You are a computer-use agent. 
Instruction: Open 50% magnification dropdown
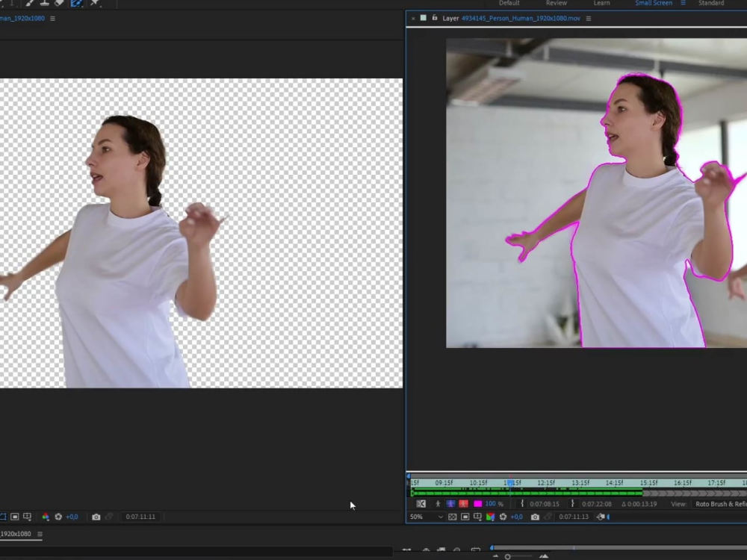[x=427, y=517]
